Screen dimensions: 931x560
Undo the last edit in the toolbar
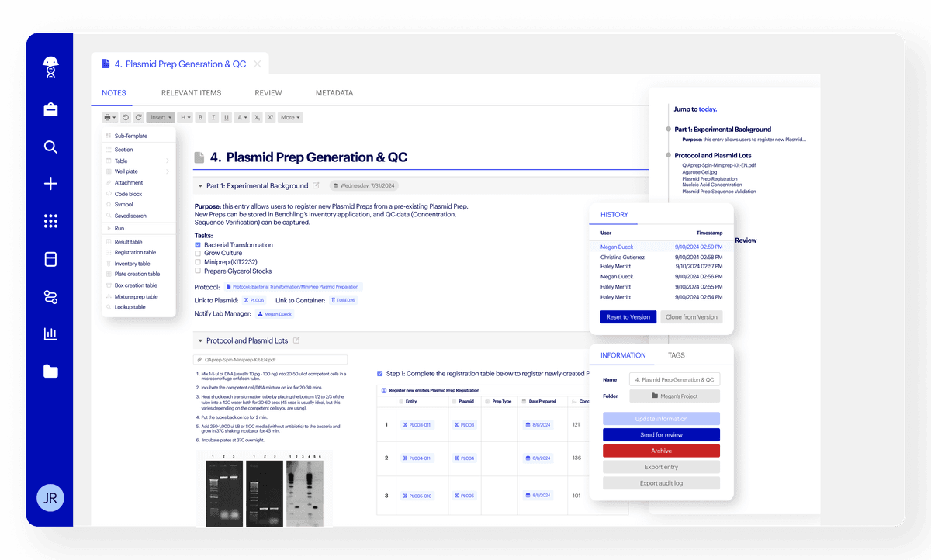(125, 117)
